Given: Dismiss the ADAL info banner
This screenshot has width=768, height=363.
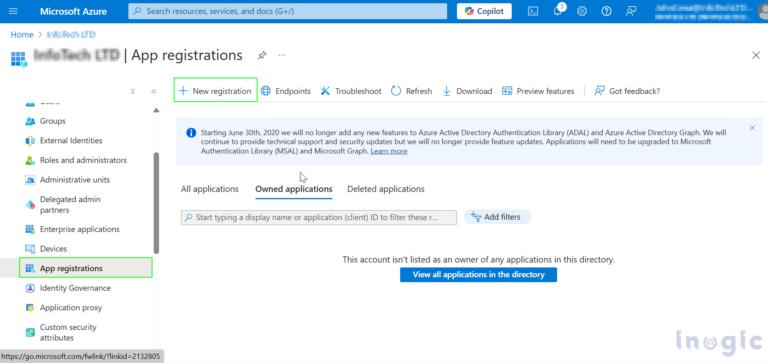Looking at the screenshot, I should [752, 128].
